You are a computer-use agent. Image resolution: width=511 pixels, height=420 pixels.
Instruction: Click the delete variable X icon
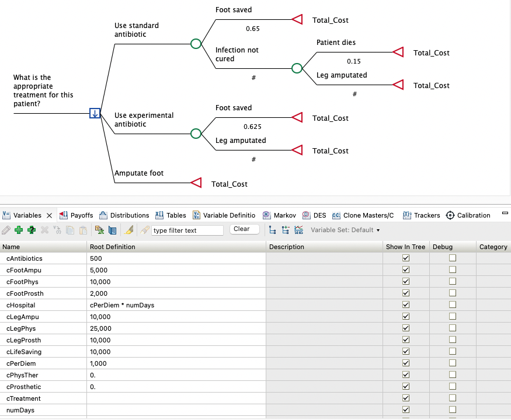tap(45, 229)
